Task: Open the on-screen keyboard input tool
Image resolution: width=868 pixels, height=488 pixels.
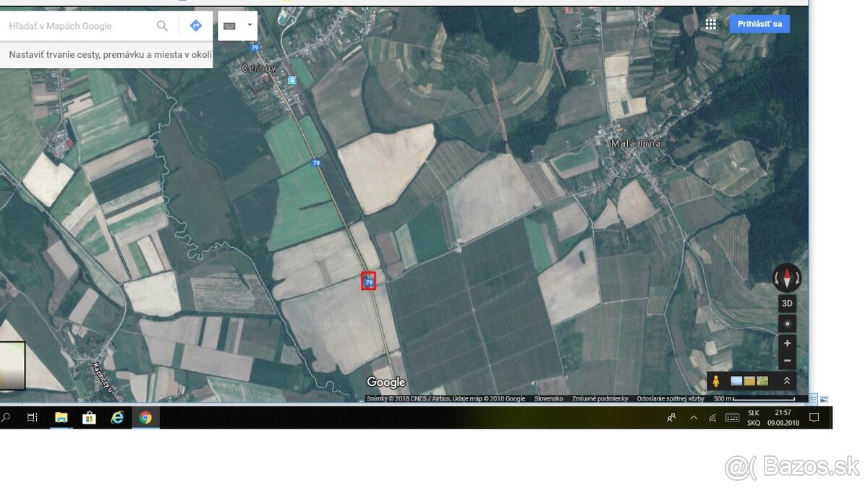Action: pyautogui.click(x=229, y=25)
